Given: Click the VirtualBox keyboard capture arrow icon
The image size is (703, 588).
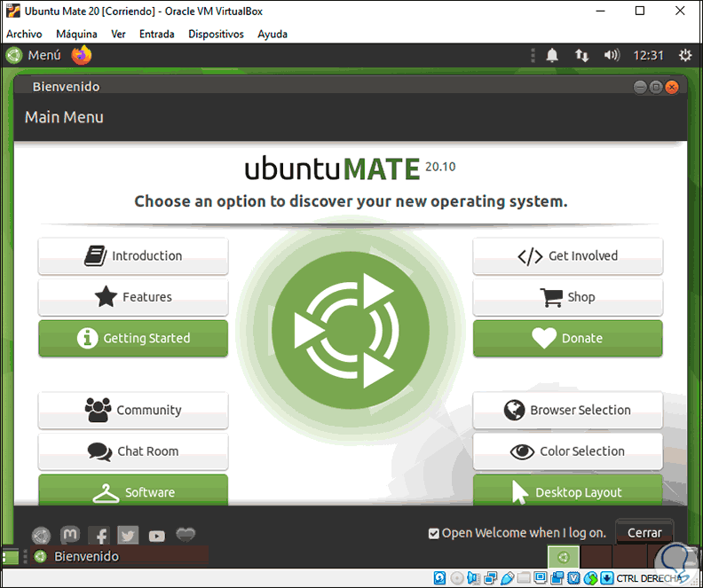Looking at the screenshot, I should pyautogui.click(x=606, y=578).
